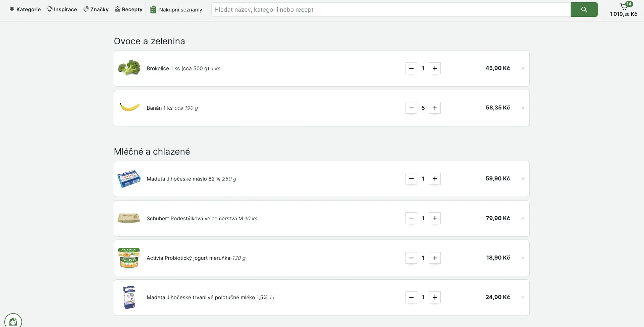Viewport: 644px width, 327px height.
Task: Increase Brokolice quantity with plus button
Action: pyautogui.click(x=435, y=68)
